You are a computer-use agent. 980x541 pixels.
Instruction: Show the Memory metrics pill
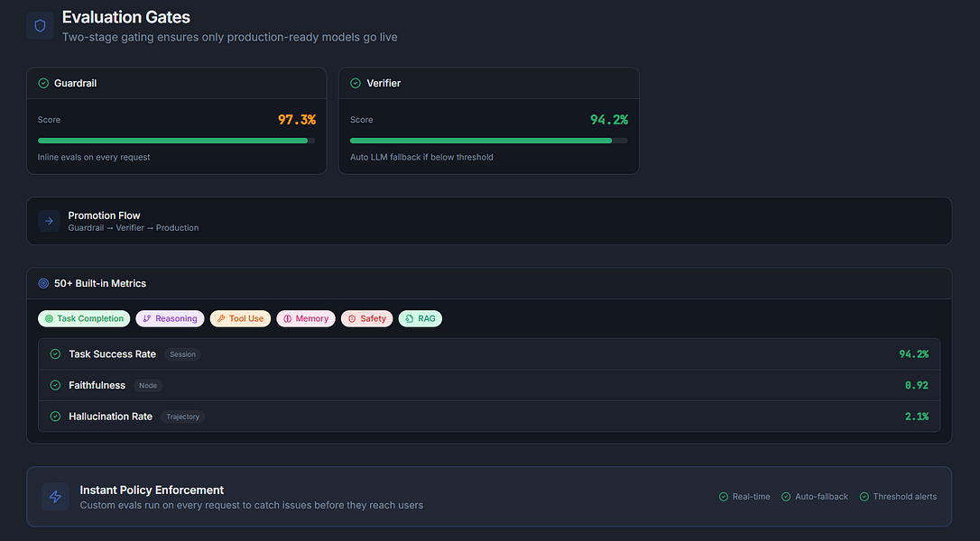coord(306,318)
